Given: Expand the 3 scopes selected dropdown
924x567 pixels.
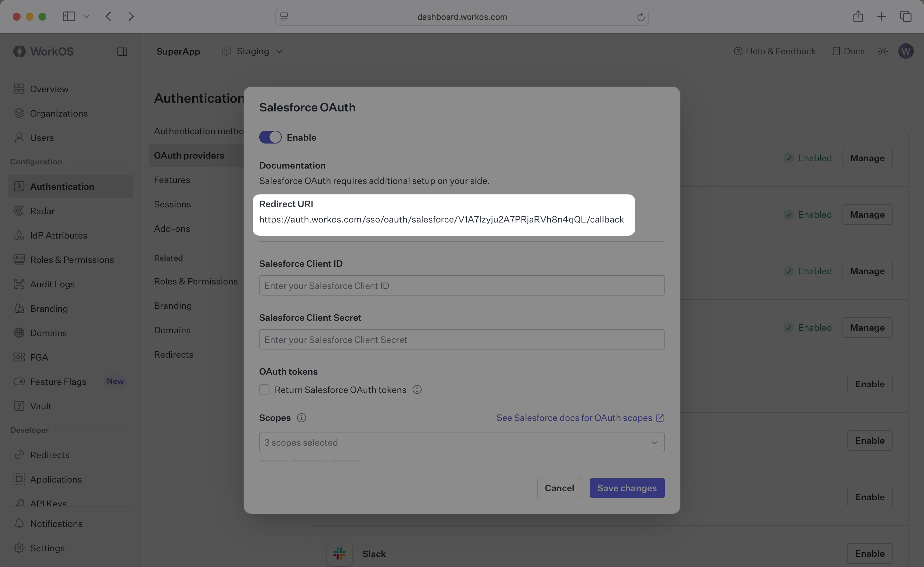Looking at the screenshot, I should point(462,442).
